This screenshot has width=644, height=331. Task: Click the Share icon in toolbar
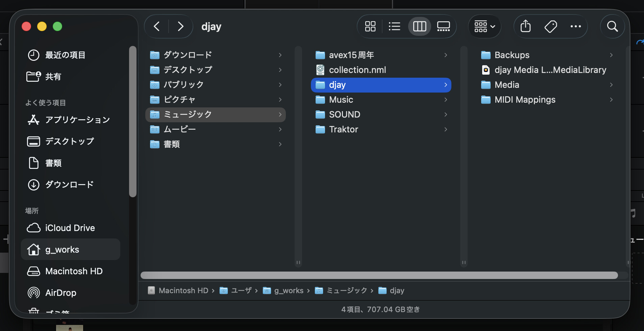[x=525, y=26]
